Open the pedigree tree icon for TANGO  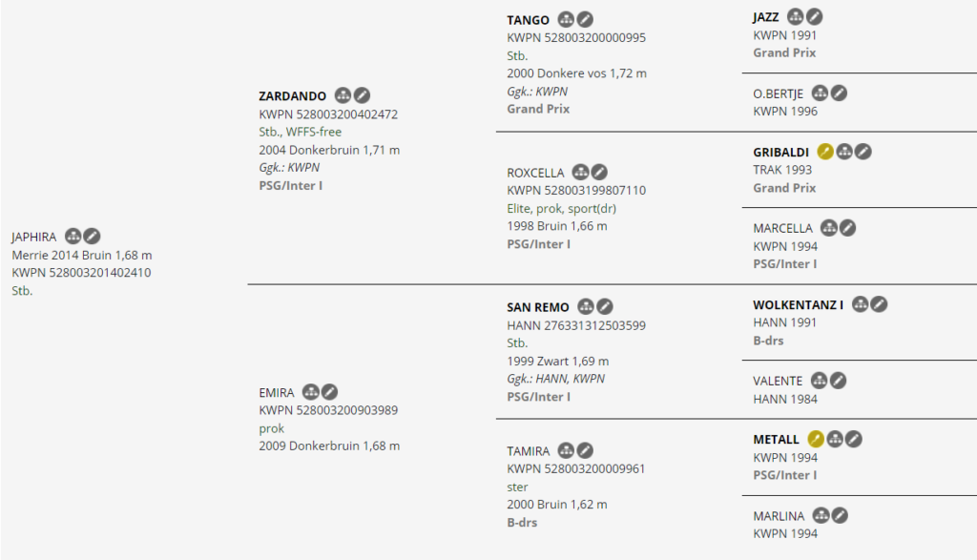(x=566, y=19)
